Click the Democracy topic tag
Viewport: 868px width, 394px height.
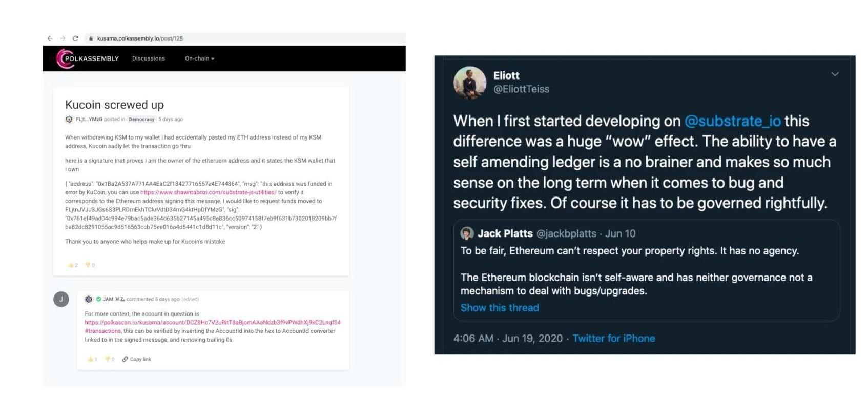coord(141,120)
